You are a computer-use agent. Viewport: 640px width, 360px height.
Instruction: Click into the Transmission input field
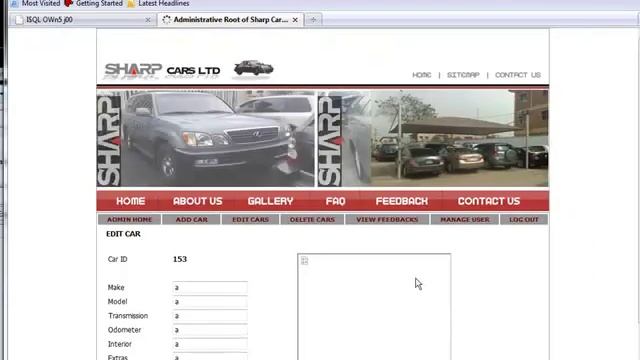tap(210, 316)
